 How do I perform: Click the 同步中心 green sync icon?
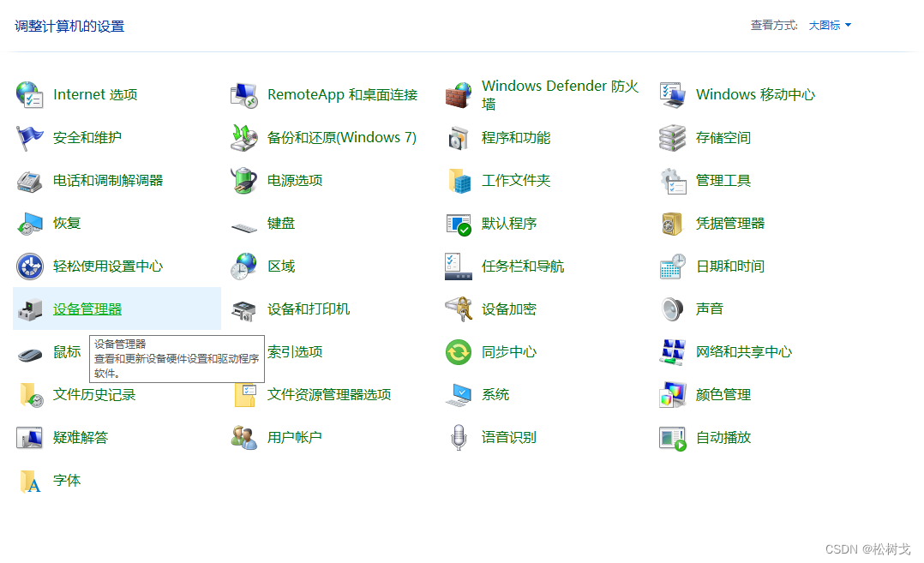[459, 352]
